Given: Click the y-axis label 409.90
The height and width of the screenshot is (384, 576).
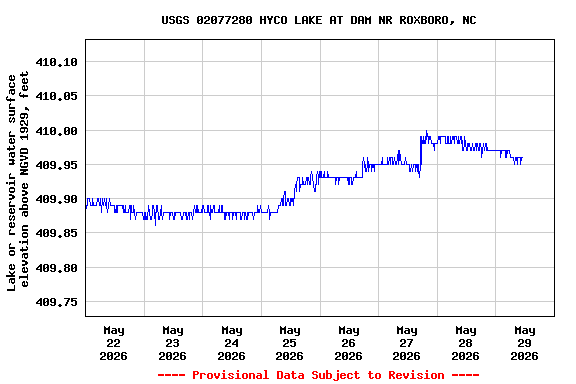Looking at the screenshot, I should click(x=57, y=199).
